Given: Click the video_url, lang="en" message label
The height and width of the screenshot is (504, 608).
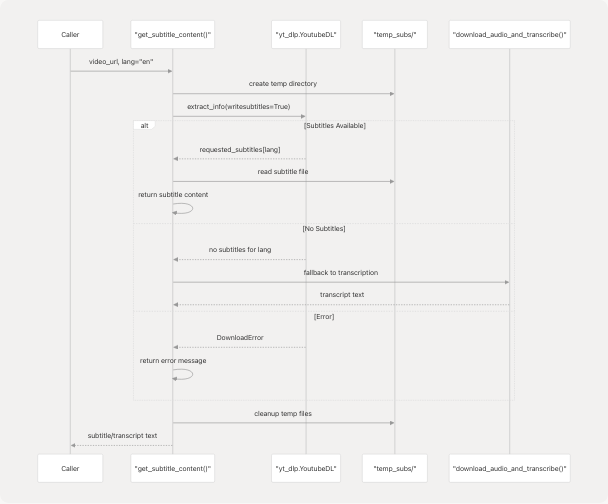Looking at the screenshot, I should [x=121, y=62].
